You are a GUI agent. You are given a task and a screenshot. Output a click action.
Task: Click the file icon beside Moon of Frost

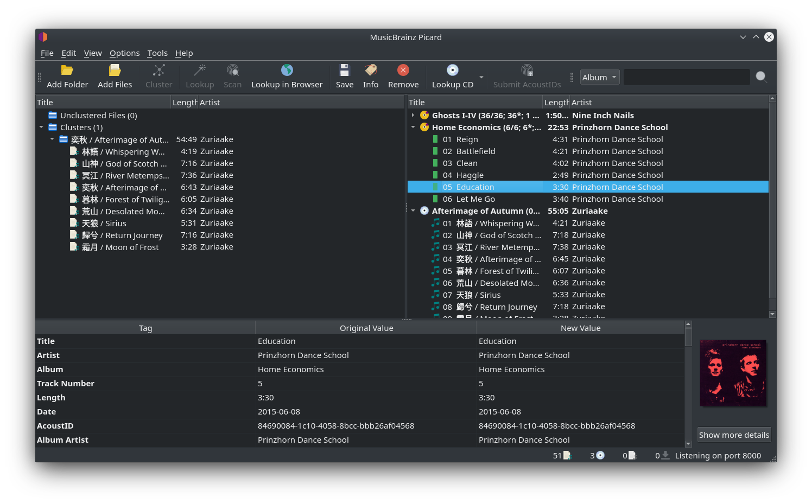click(x=74, y=246)
